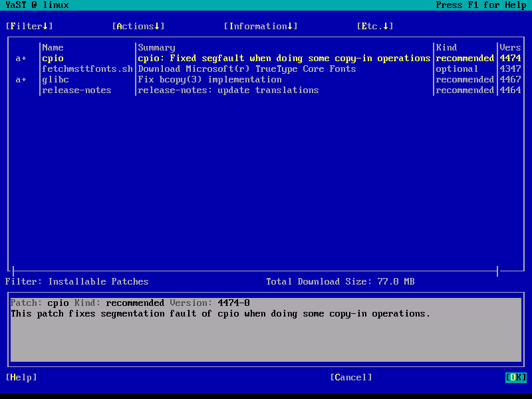
Task: Toggle the a+ status of glibc patch
Action: coord(21,80)
